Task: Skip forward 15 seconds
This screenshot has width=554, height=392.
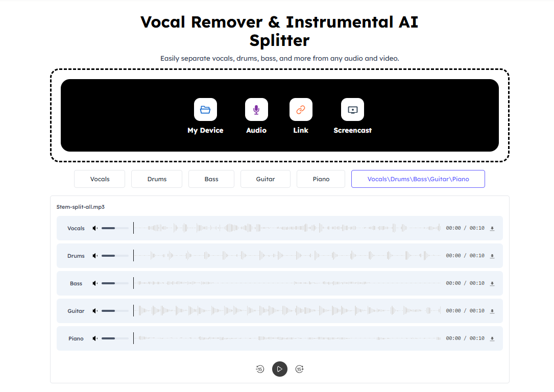Action: (x=299, y=369)
